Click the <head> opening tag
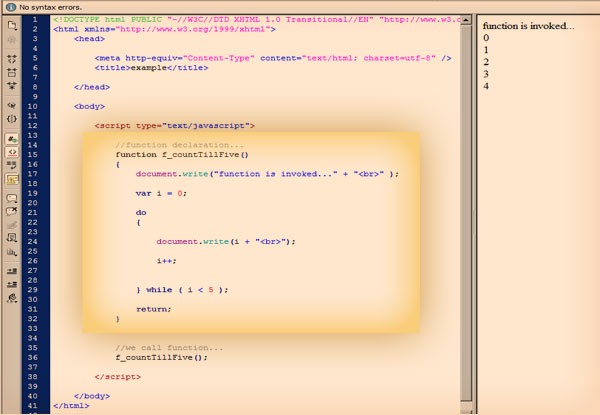600x415 pixels. coord(89,39)
